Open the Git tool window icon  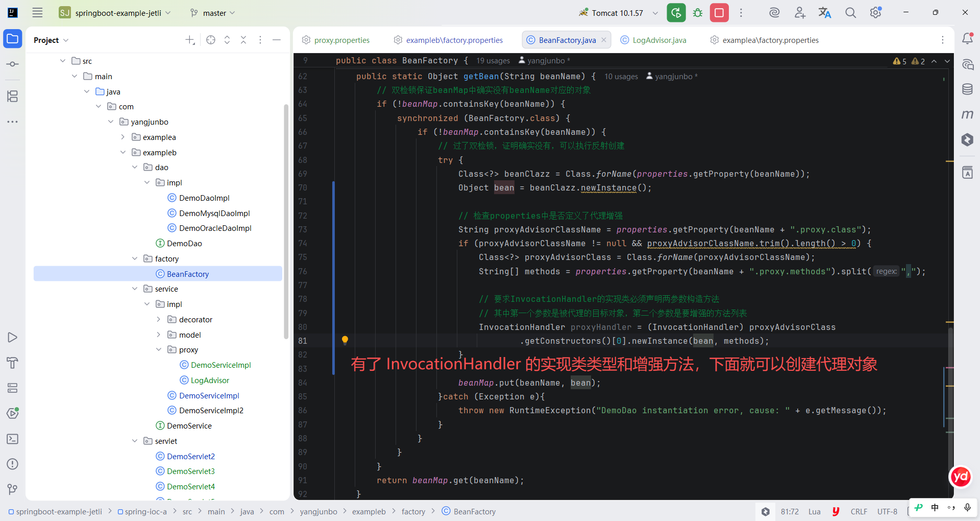click(13, 489)
